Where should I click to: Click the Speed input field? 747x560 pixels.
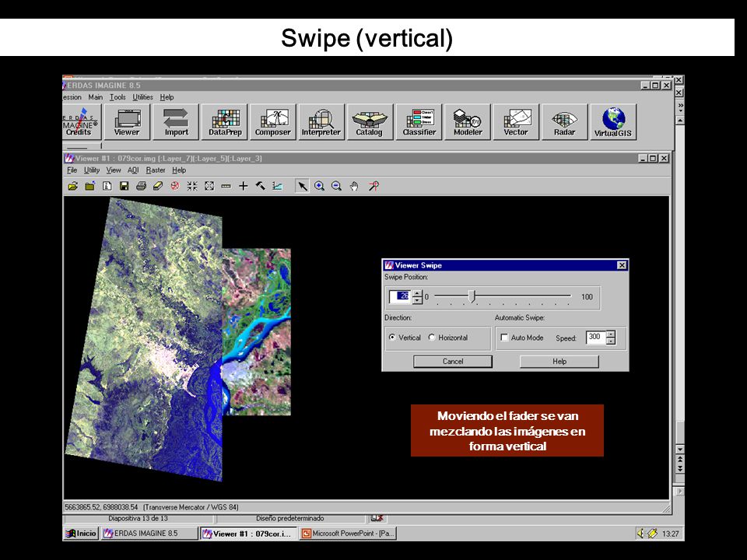(x=596, y=337)
